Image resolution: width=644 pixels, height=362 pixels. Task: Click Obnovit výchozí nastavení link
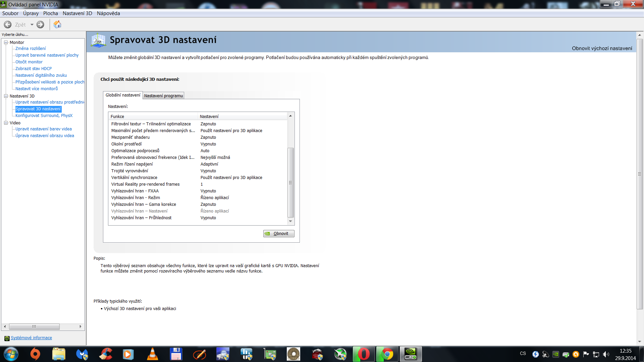coord(602,48)
